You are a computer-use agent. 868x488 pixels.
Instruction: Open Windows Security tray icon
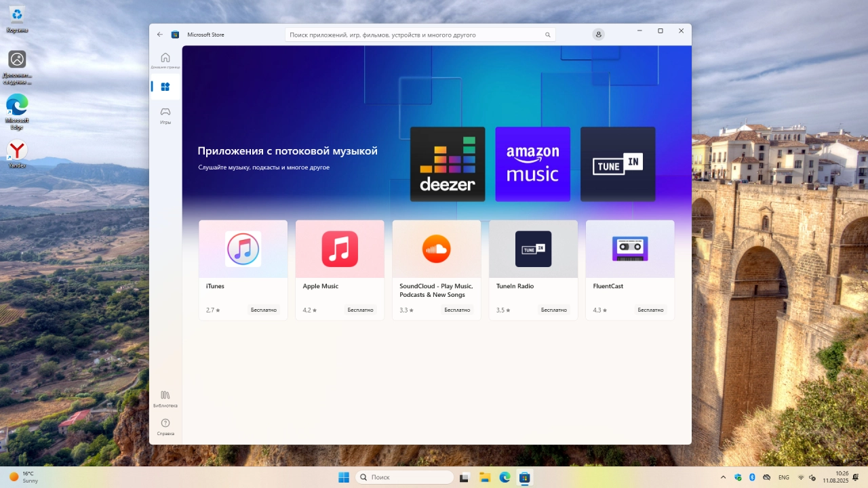[x=738, y=477]
